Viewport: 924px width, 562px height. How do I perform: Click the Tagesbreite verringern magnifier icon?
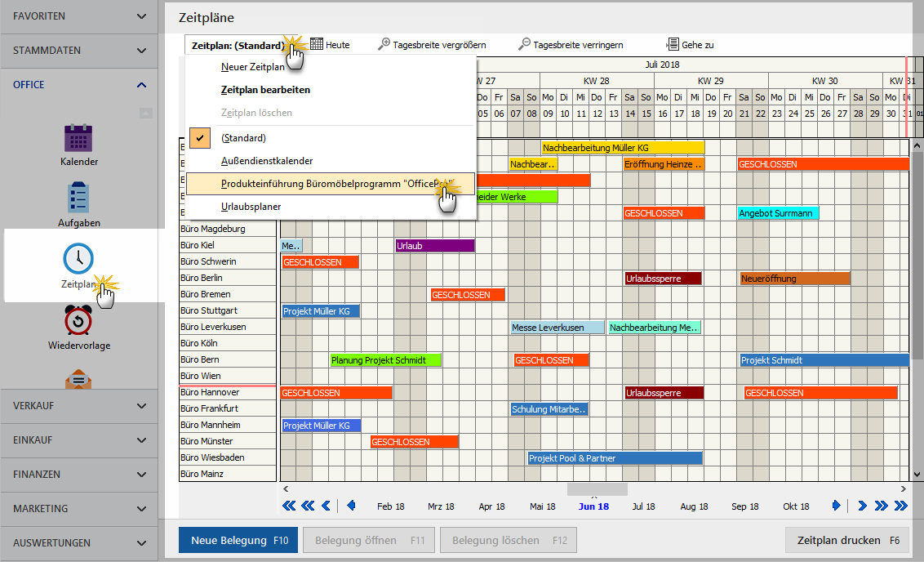coord(524,44)
